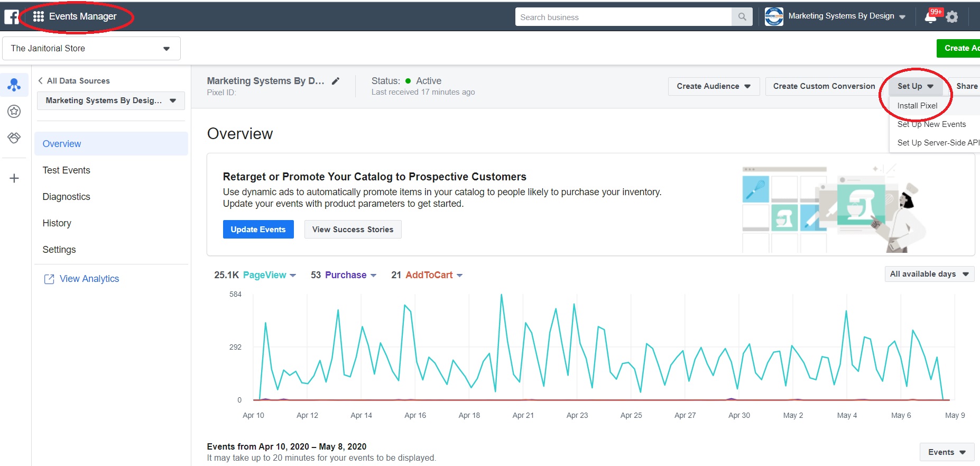This screenshot has height=466, width=980.
Task: Open the View Analytics link
Action: point(89,279)
